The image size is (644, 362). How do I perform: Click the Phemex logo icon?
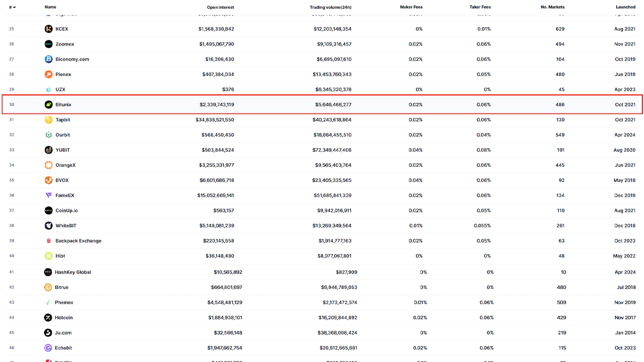coord(49,302)
